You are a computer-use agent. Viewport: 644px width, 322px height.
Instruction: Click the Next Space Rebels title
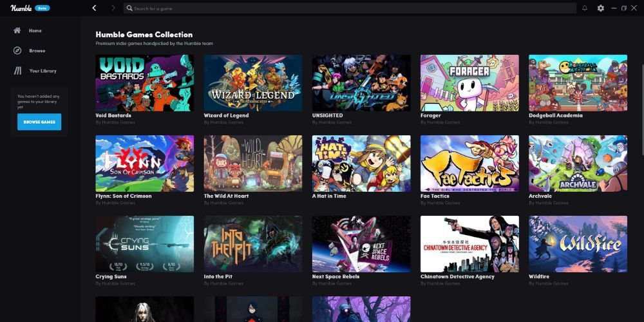336,276
